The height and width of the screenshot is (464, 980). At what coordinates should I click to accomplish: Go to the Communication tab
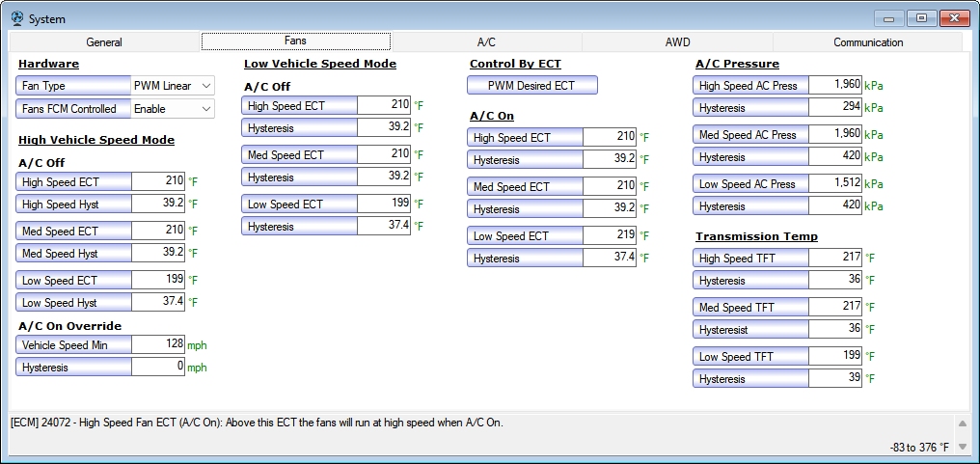(868, 42)
